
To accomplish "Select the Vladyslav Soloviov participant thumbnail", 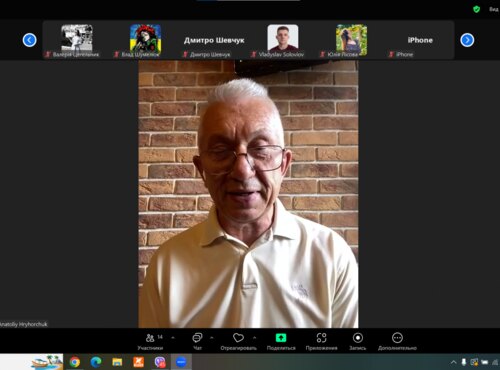I will point(283,40).
